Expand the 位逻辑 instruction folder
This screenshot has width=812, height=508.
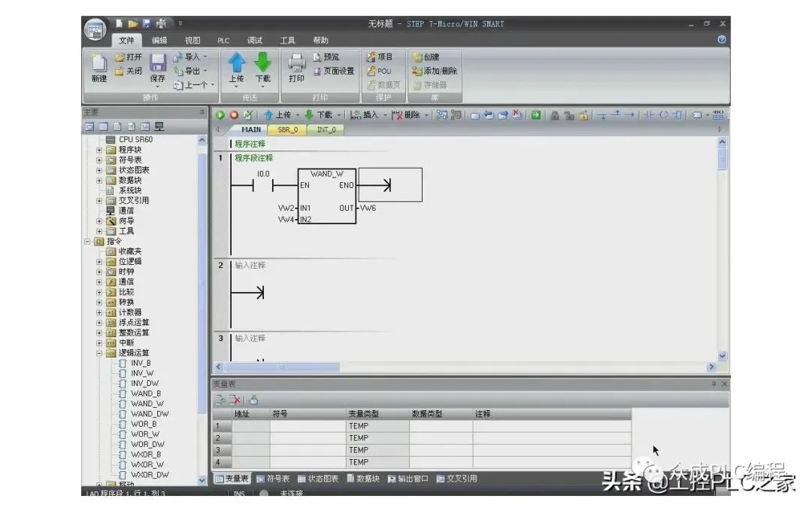click(99, 262)
